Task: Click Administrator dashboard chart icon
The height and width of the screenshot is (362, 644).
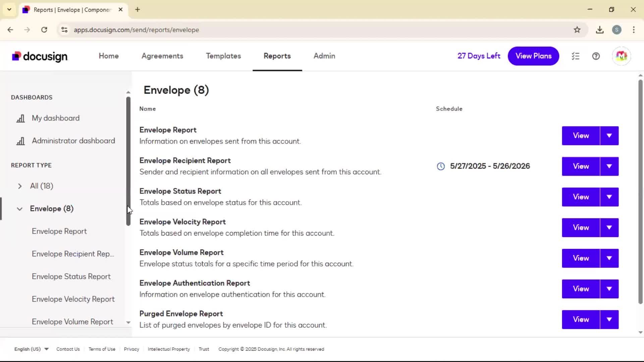Action: (x=21, y=141)
